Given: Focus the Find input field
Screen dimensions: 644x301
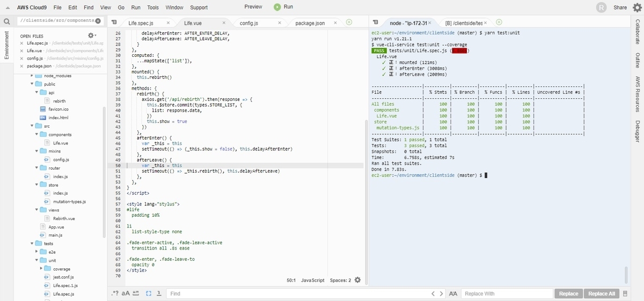Looking at the screenshot, I should point(298,293).
